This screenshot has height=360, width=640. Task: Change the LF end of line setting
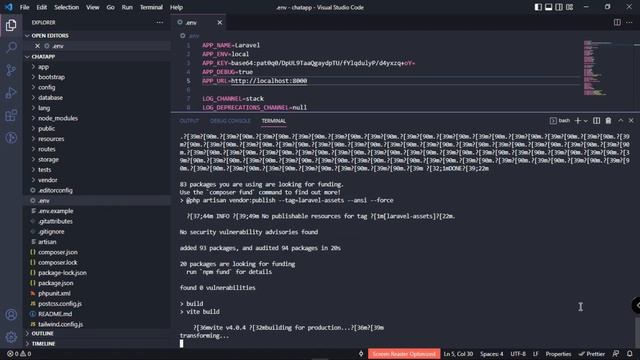pyautogui.click(x=536, y=354)
